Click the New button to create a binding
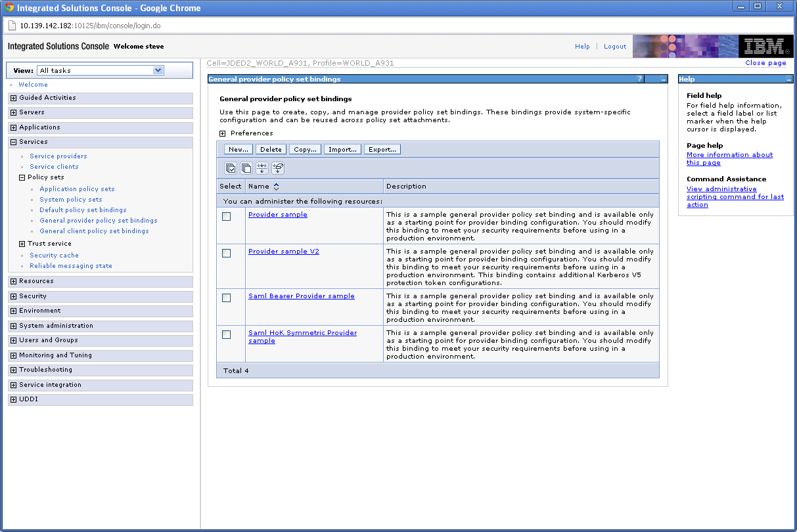This screenshot has width=797, height=532. [x=238, y=149]
